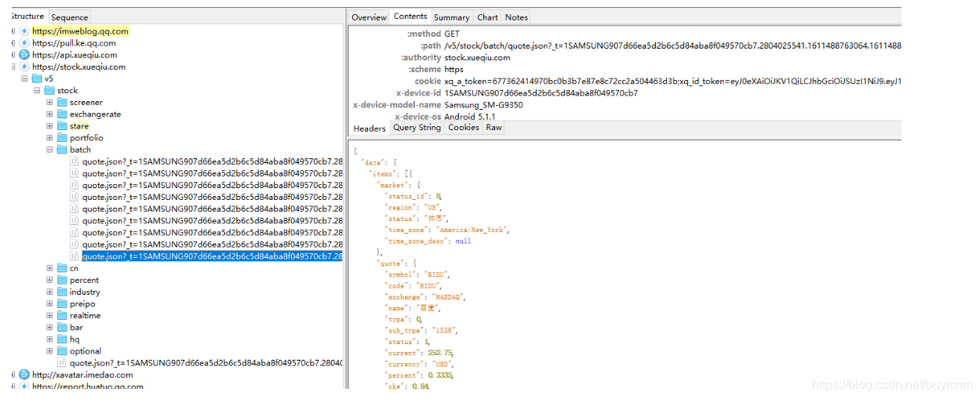The height and width of the screenshot is (399, 980).
Task: Expand the preipo folder
Action: pos(49,303)
